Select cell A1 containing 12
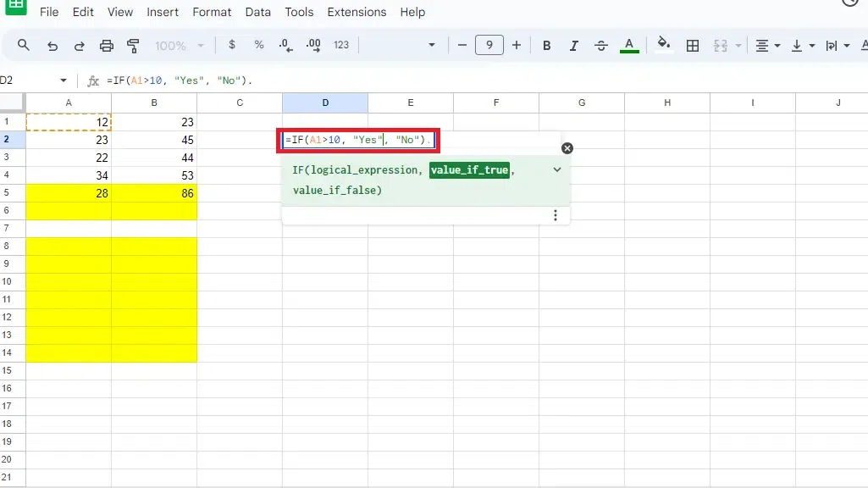The width and height of the screenshot is (868, 488). coord(69,122)
